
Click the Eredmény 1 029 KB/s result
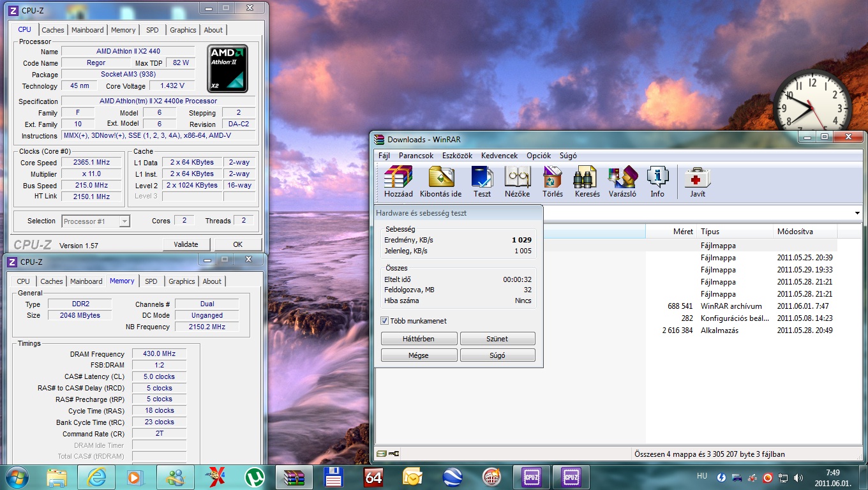click(x=521, y=240)
